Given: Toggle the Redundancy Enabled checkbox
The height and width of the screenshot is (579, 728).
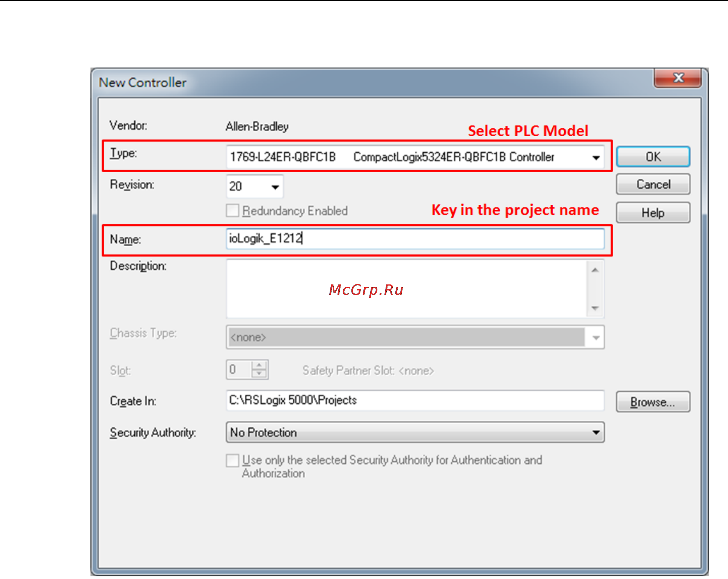Looking at the screenshot, I should pyautogui.click(x=233, y=211).
